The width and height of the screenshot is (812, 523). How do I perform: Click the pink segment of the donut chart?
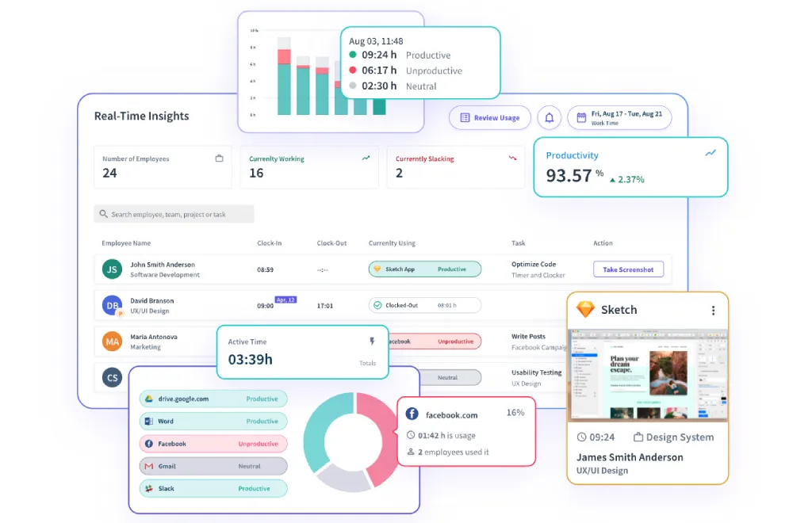[379, 444]
